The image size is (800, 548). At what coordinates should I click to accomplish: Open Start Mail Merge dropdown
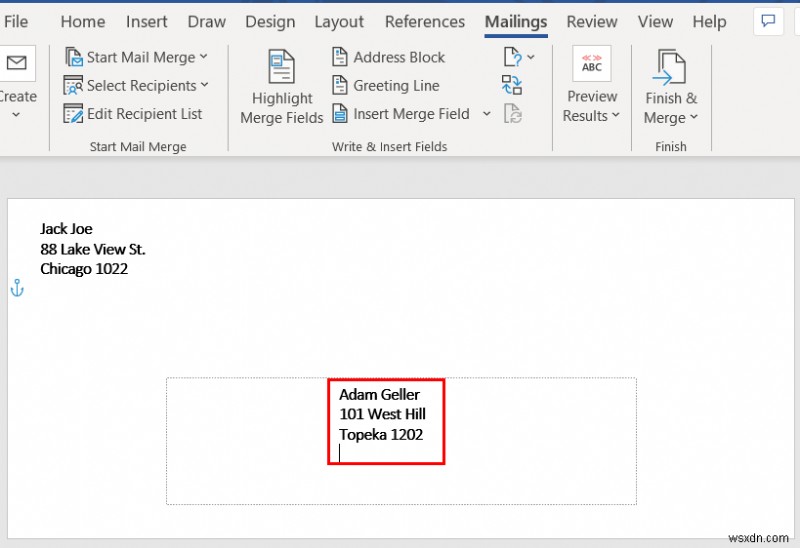(137, 57)
